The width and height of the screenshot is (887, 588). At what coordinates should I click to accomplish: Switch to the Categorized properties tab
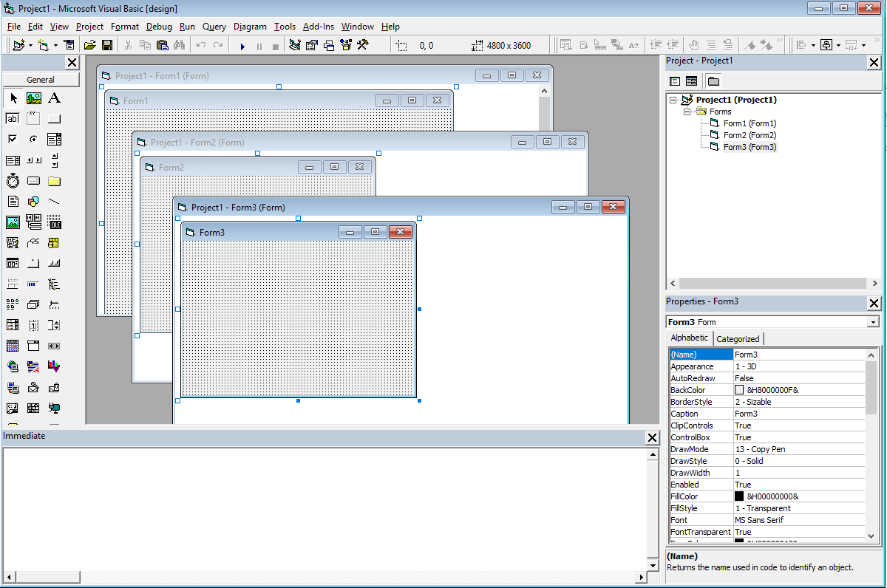click(738, 339)
